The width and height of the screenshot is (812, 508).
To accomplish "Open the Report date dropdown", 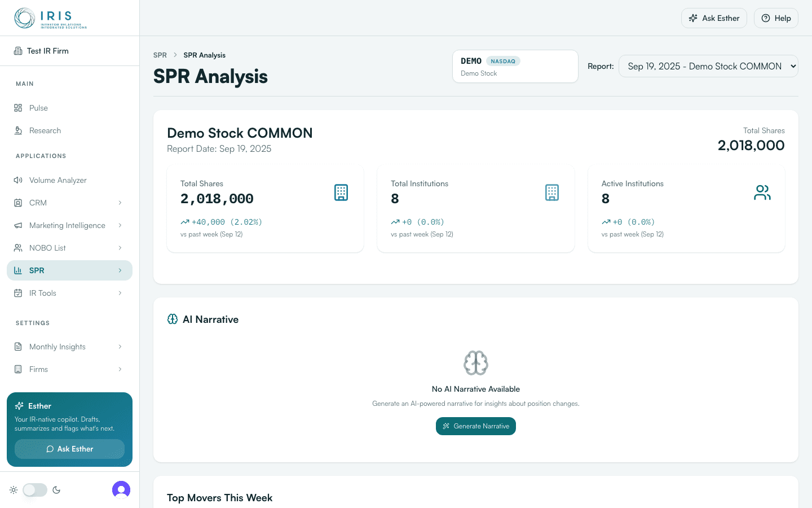I will (x=708, y=66).
